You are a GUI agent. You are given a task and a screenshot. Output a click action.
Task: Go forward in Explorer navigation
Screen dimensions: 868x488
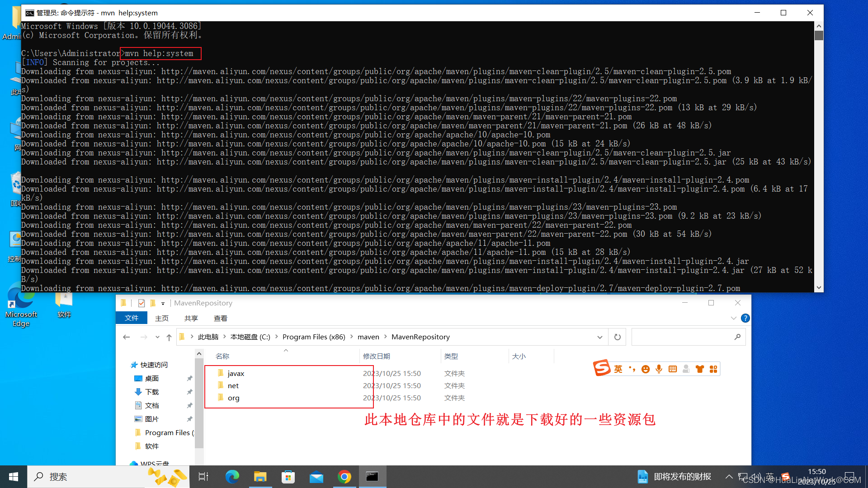pos(144,337)
